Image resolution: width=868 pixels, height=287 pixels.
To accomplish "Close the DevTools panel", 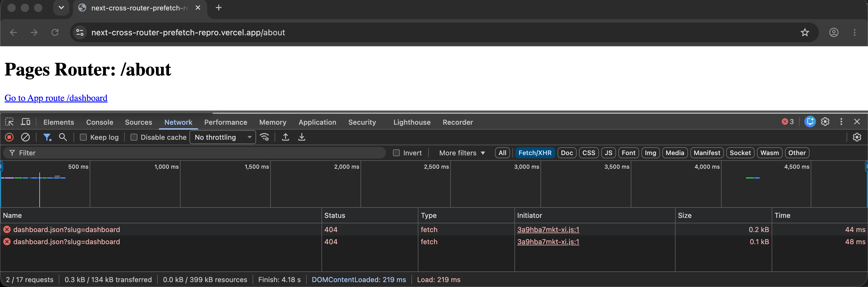I will [857, 122].
